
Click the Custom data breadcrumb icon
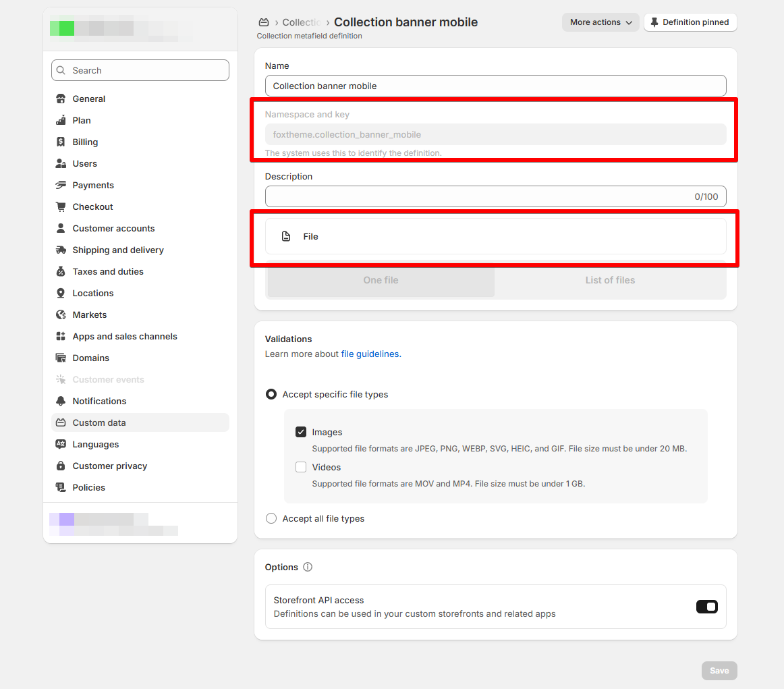tap(264, 22)
